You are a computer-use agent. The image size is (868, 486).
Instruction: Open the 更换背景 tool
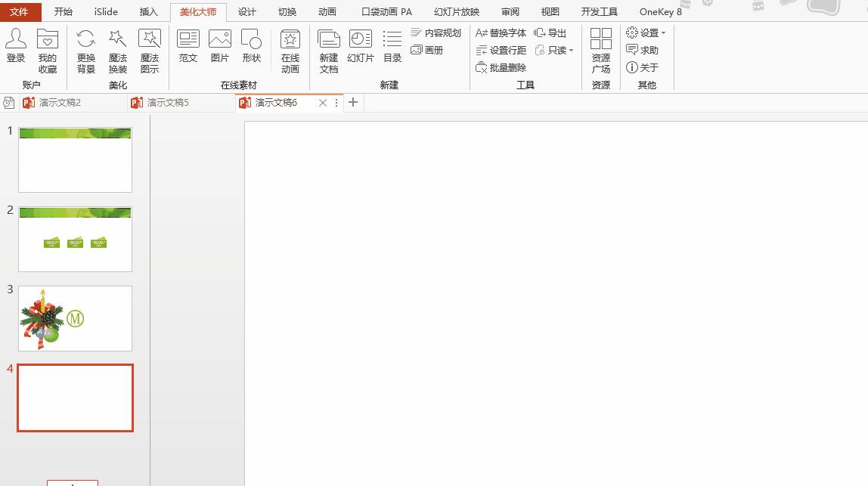[85, 51]
